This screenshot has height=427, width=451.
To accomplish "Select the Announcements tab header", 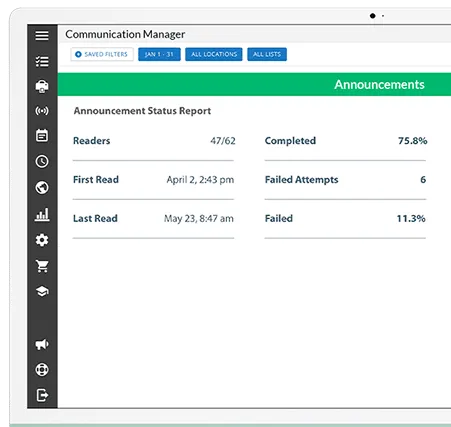I will click(379, 85).
